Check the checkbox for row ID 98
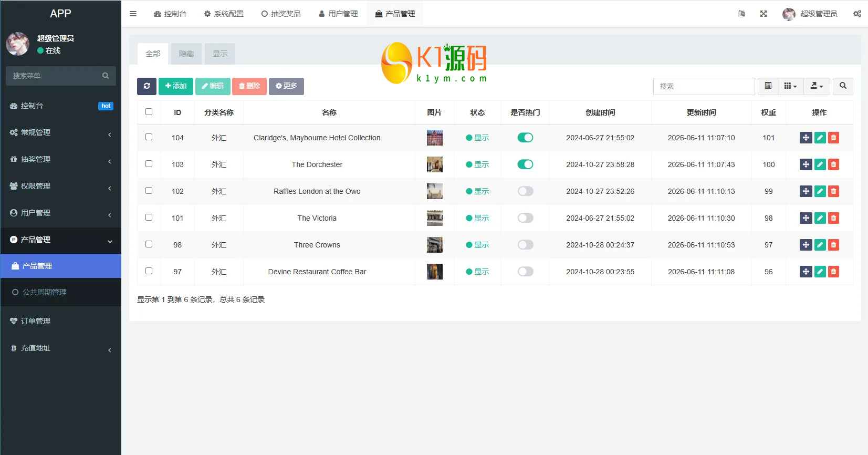The height and width of the screenshot is (455, 868). click(149, 244)
